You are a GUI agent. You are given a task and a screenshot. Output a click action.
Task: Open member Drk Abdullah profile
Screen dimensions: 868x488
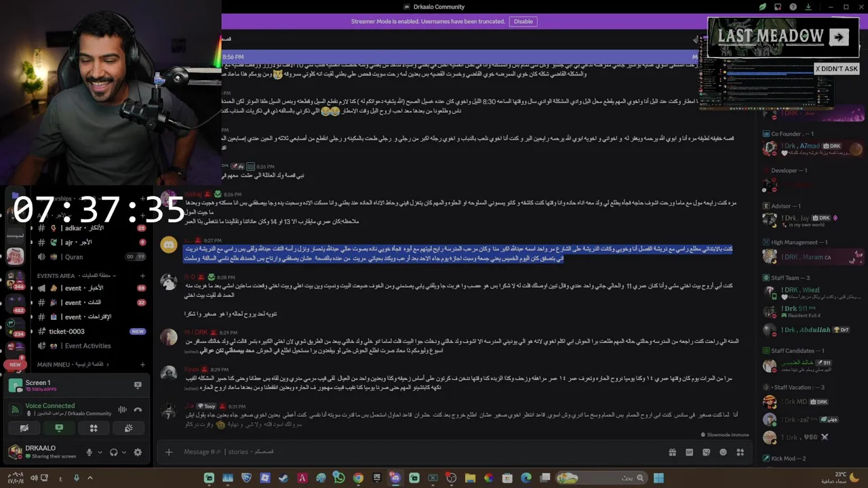pyautogui.click(x=812, y=330)
